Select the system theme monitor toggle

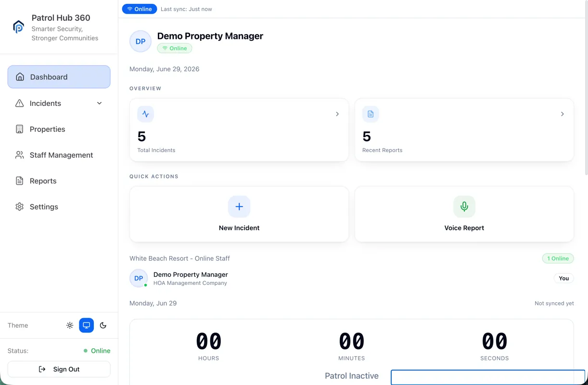[x=87, y=325]
